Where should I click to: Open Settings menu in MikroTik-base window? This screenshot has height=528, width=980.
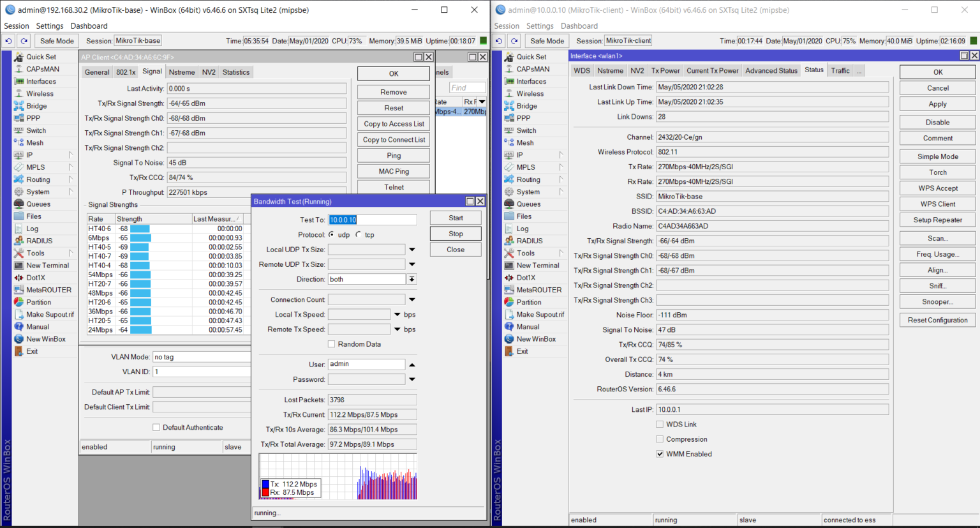click(x=50, y=26)
